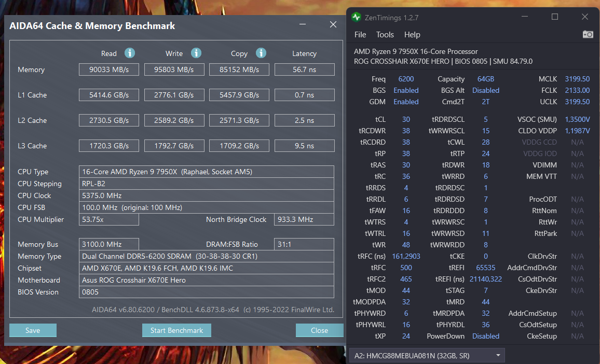Viewport: 600px width, 364px height.
Task: Click the Chipset field AMD X670E
Action: [207, 268]
